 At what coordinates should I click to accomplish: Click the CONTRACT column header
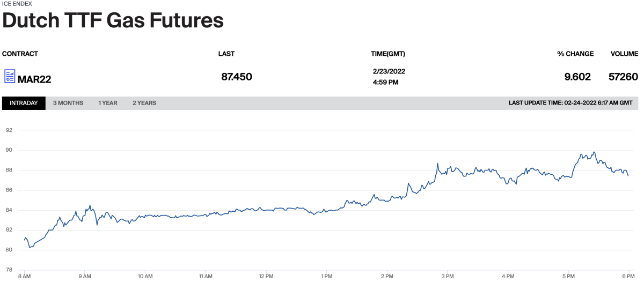pos(20,54)
